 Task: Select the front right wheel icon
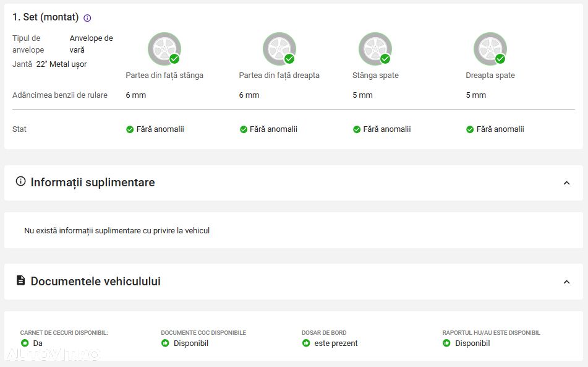279,49
